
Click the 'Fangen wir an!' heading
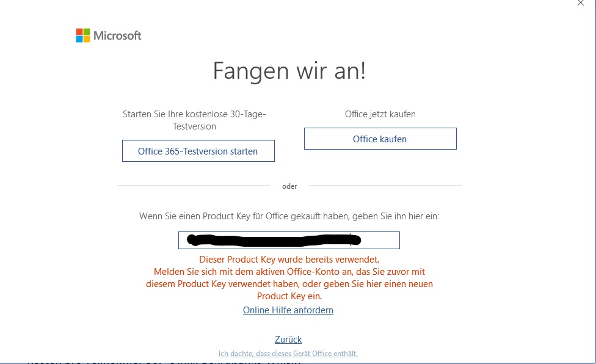289,71
